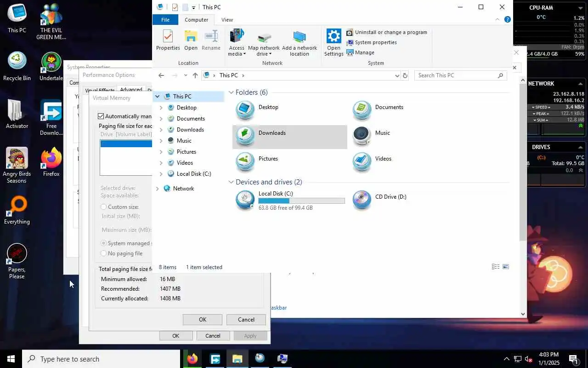Screen dimensions: 588x368
Task: Select the Music folder icon
Action: 362,136
